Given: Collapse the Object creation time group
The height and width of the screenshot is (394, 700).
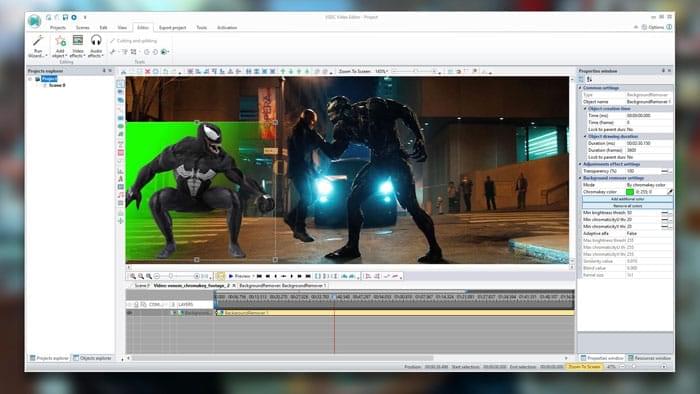Looking at the screenshot, I should (x=585, y=108).
